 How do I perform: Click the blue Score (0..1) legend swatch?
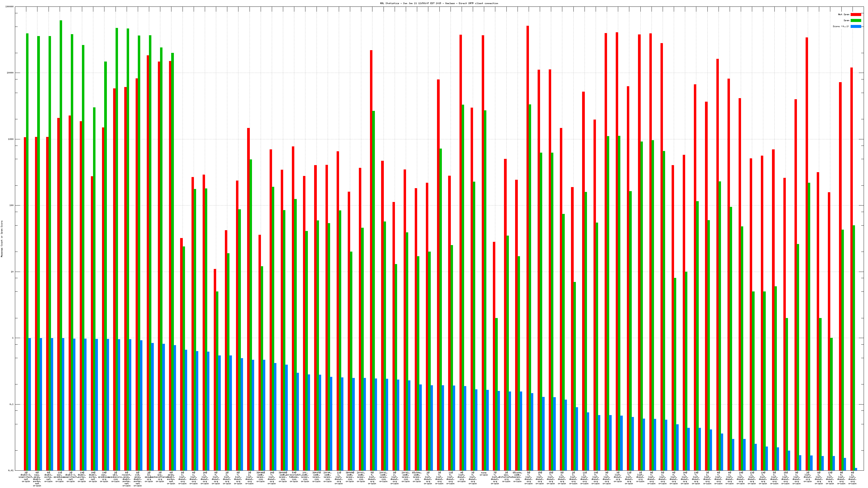pos(856,26)
